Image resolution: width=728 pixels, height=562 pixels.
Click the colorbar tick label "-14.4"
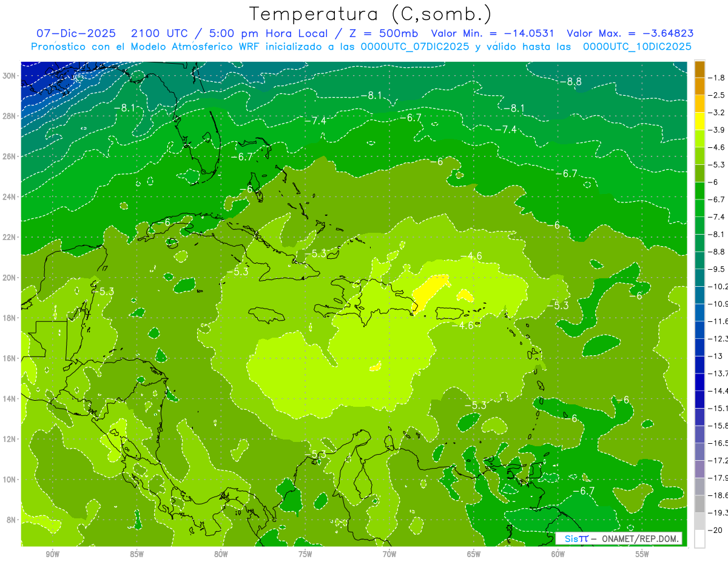pyautogui.click(x=719, y=390)
